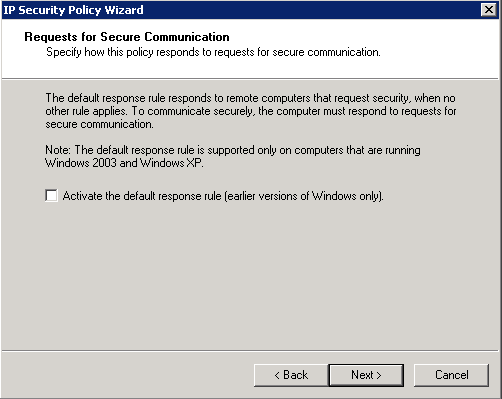502x399 pixels.
Task: Click the 'Specify how this policy responds' subtitle
Action: (x=213, y=52)
